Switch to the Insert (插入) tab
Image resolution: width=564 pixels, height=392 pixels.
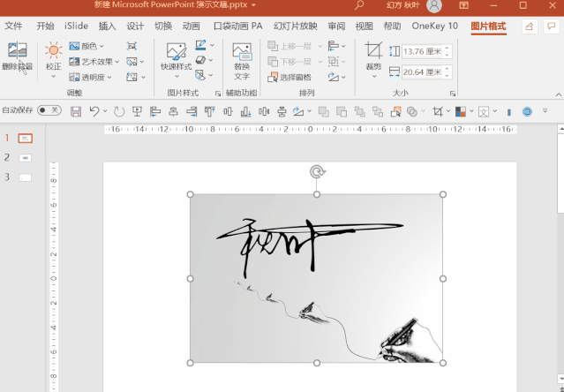107,26
